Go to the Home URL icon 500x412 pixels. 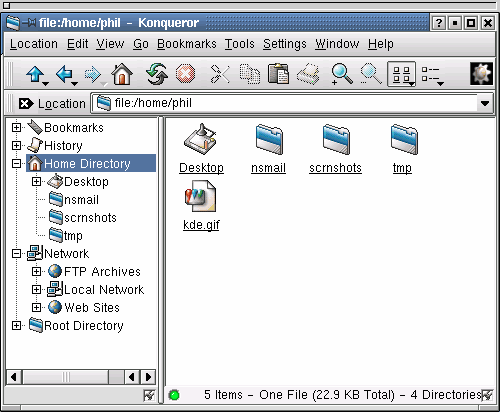(x=122, y=74)
